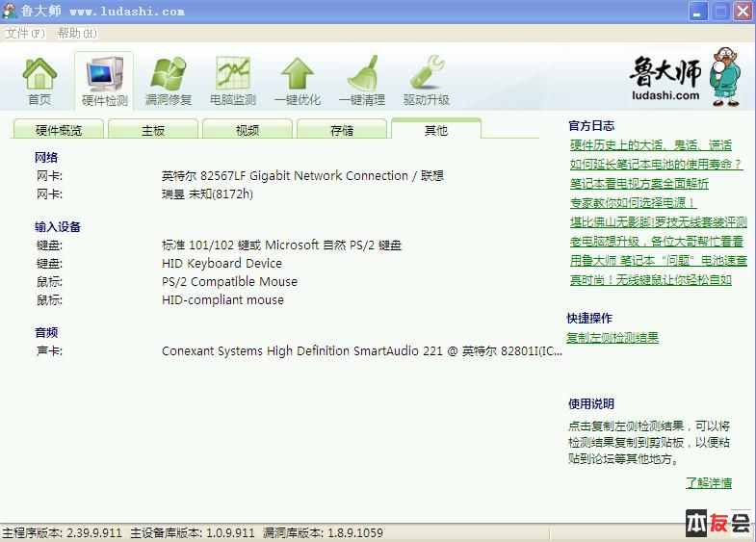
Task: Switch to the 视频 tab
Action: (248, 130)
